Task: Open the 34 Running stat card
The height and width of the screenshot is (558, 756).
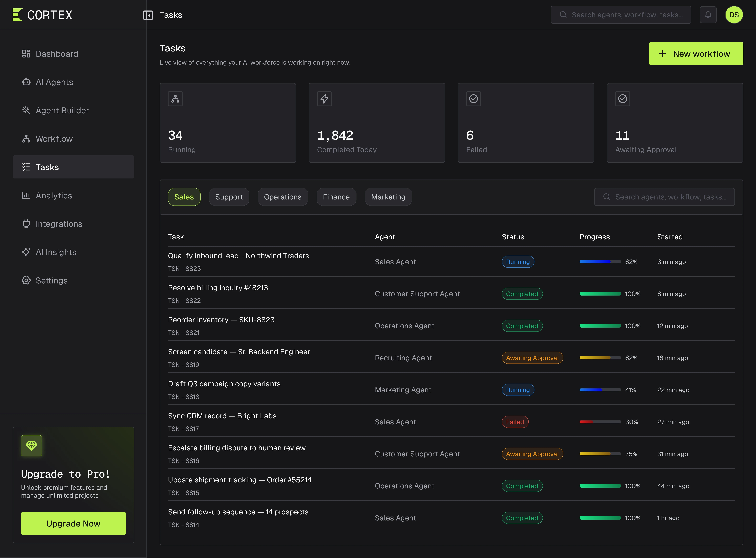Action: point(228,123)
